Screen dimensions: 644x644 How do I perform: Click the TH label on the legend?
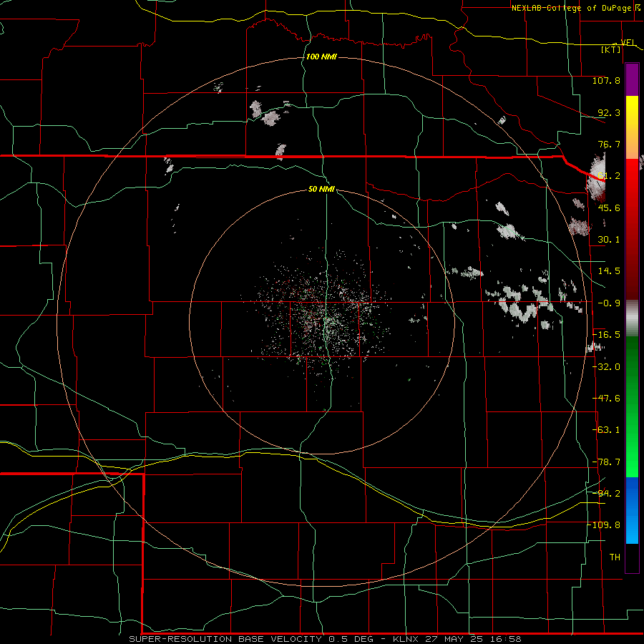point(615,557)
